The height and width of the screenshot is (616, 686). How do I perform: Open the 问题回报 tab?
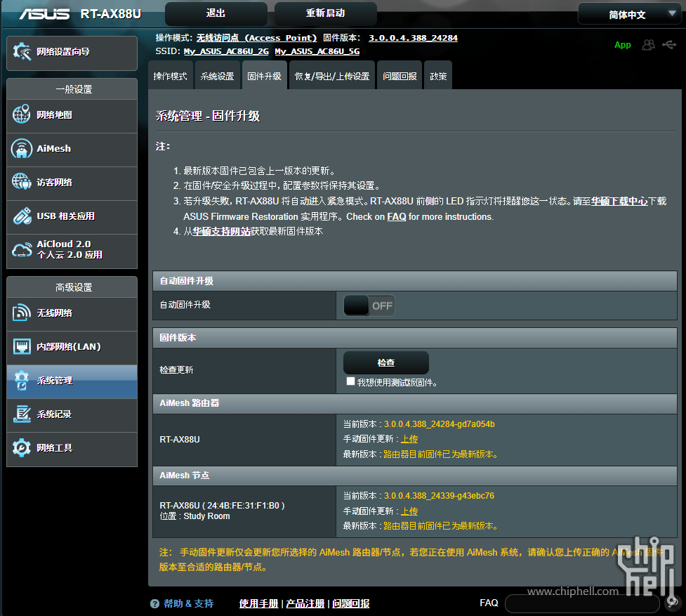coord(400,76)
